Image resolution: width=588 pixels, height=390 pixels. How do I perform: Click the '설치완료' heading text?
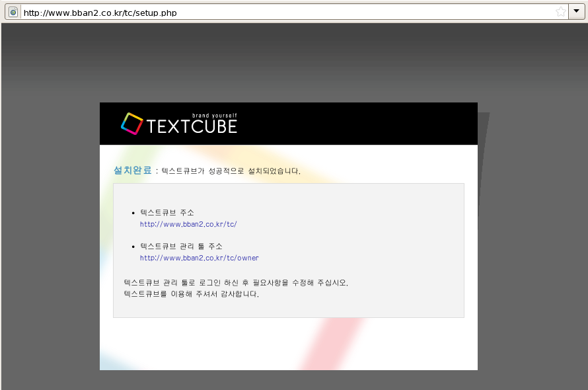(132, 171)
